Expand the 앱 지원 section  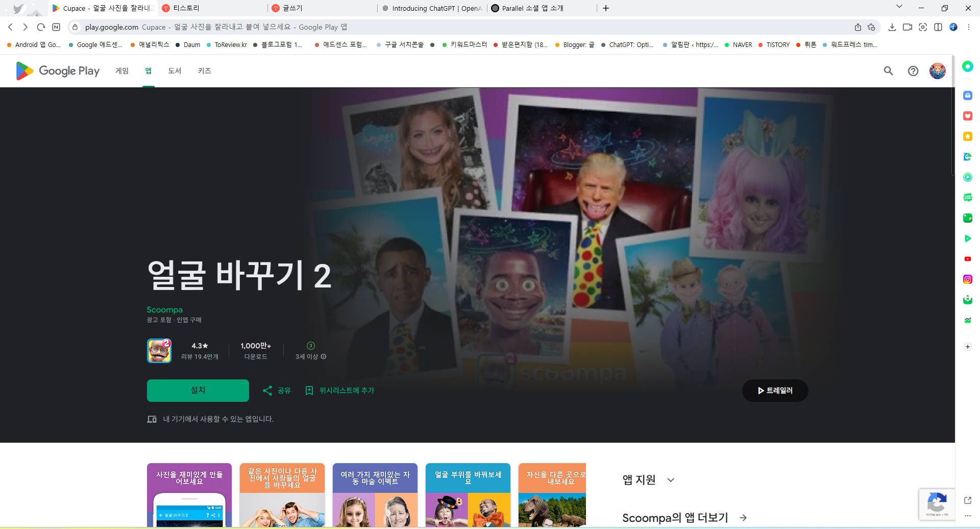coord(671,479)
